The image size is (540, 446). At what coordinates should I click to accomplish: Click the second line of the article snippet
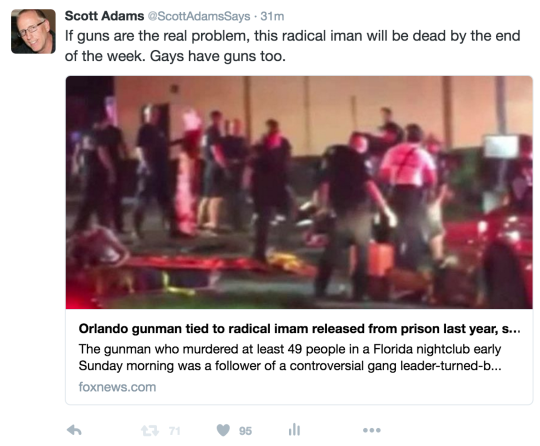[290, 366]
